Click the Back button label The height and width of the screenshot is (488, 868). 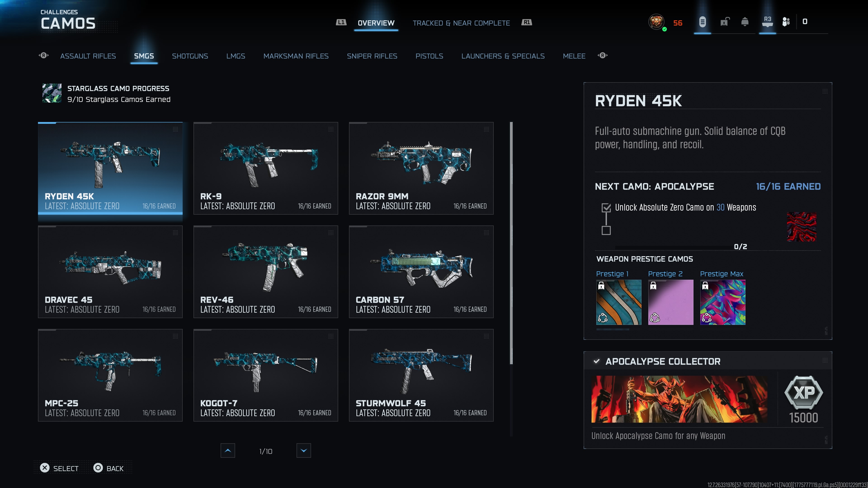[115, 469]
